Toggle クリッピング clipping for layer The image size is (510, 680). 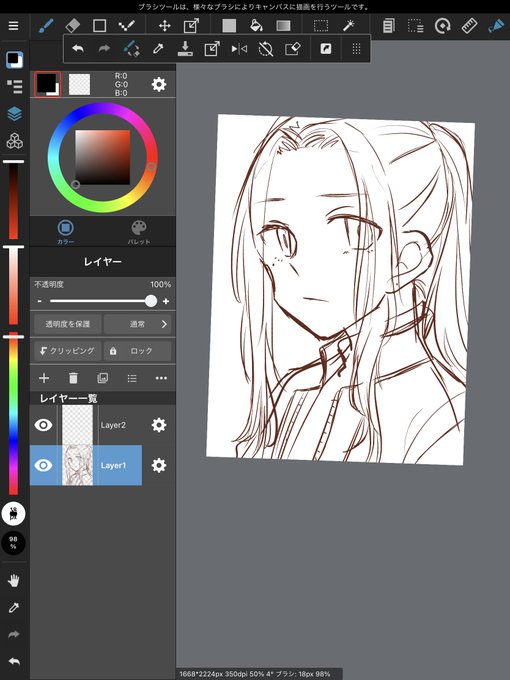(x=68, y=350)
